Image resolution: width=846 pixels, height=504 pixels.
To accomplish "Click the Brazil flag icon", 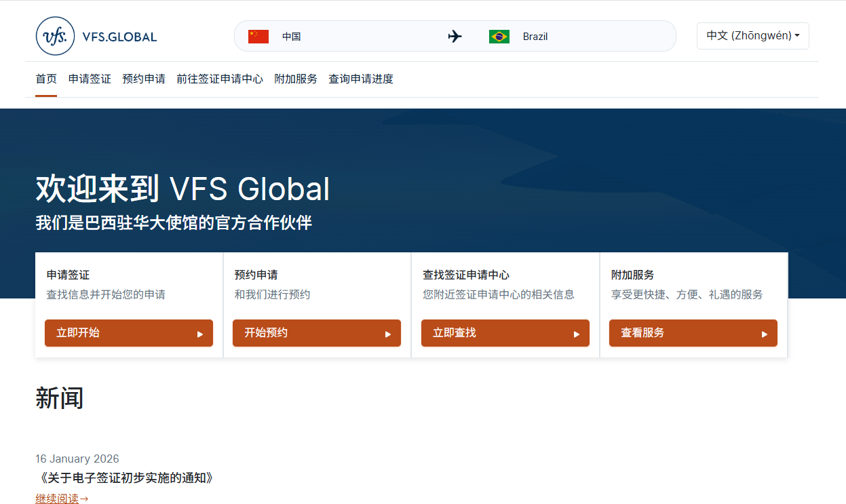I will coord(500,36).
